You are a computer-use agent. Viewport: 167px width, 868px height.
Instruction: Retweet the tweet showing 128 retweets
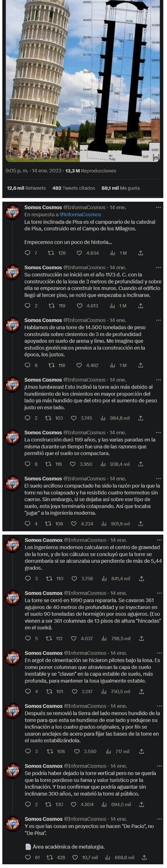tap(51, 253)
